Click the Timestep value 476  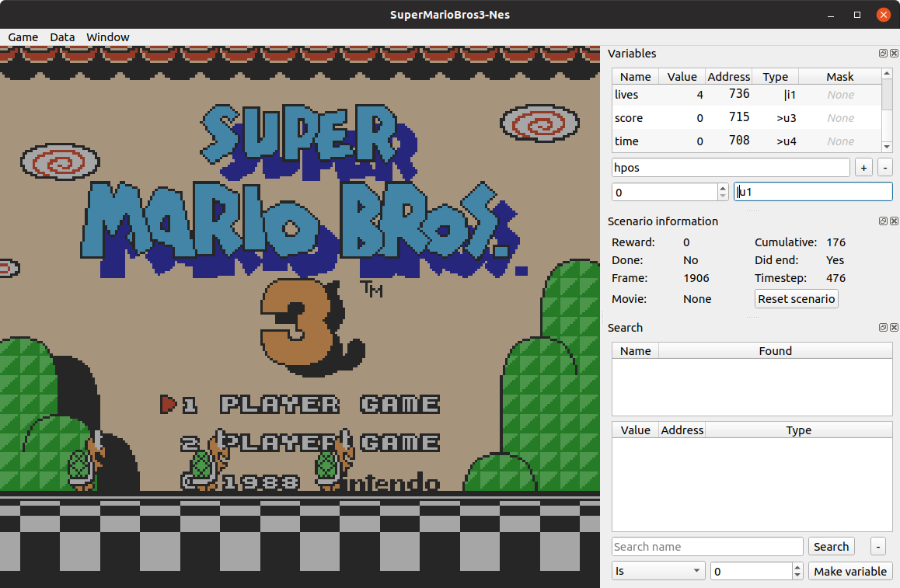[835, 278]
